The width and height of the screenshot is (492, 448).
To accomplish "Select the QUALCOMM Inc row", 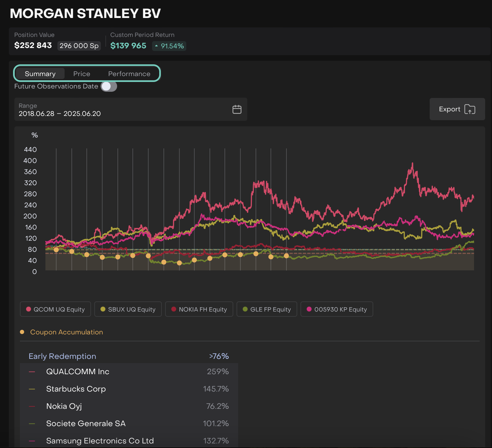I will click(x=129, y=372).
